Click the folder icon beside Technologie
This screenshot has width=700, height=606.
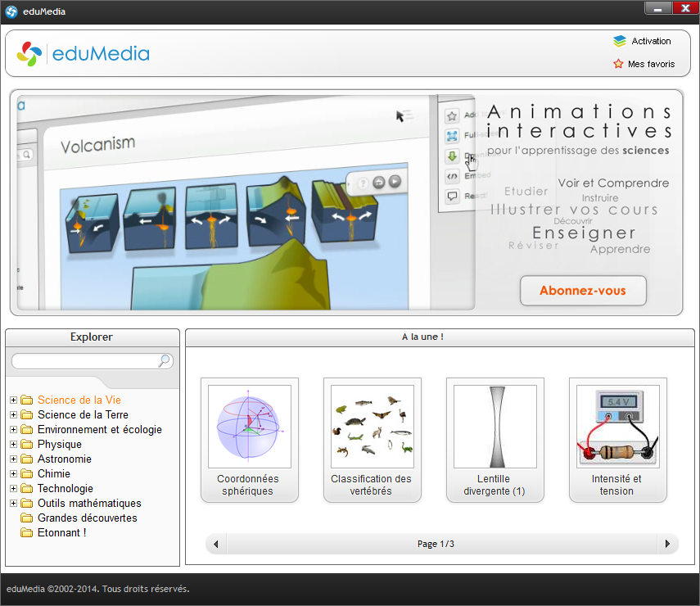[27, 488]
